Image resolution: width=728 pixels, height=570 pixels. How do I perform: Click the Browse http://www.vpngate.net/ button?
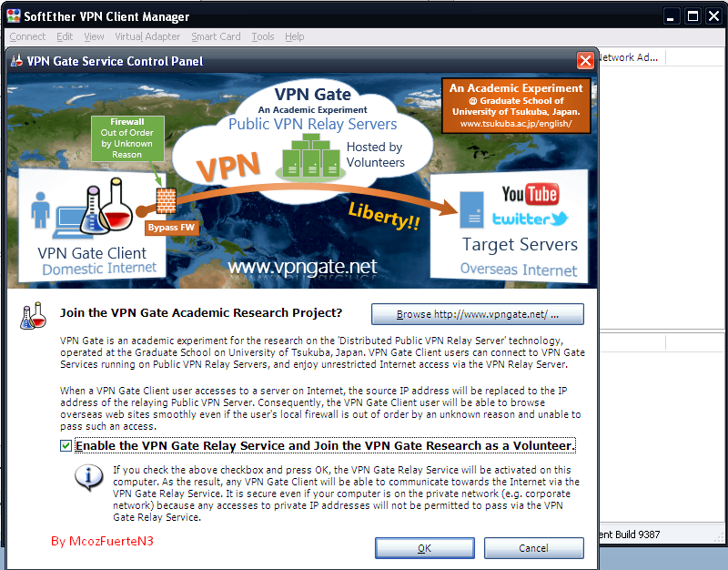(477, 314)
